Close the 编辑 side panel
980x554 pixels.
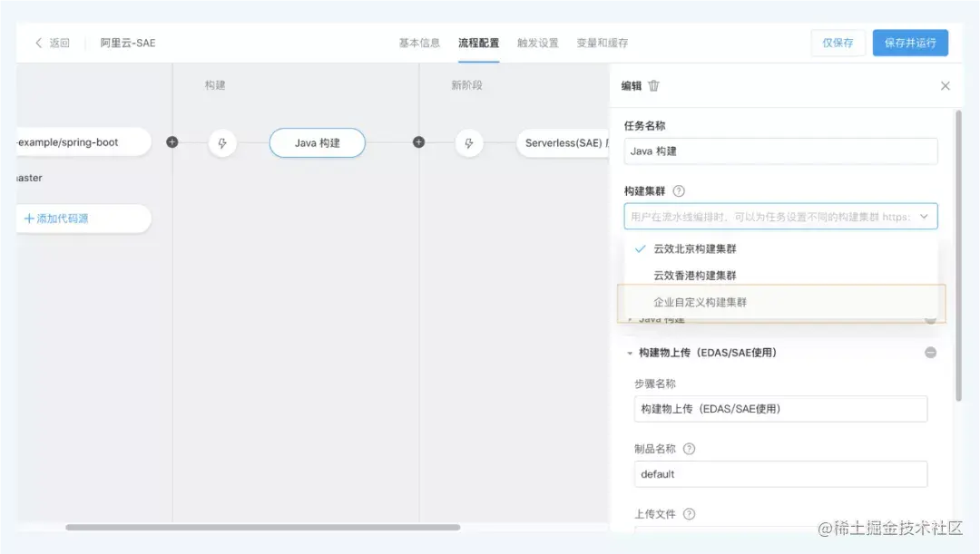pyautogui.click(x=945, y=85)
